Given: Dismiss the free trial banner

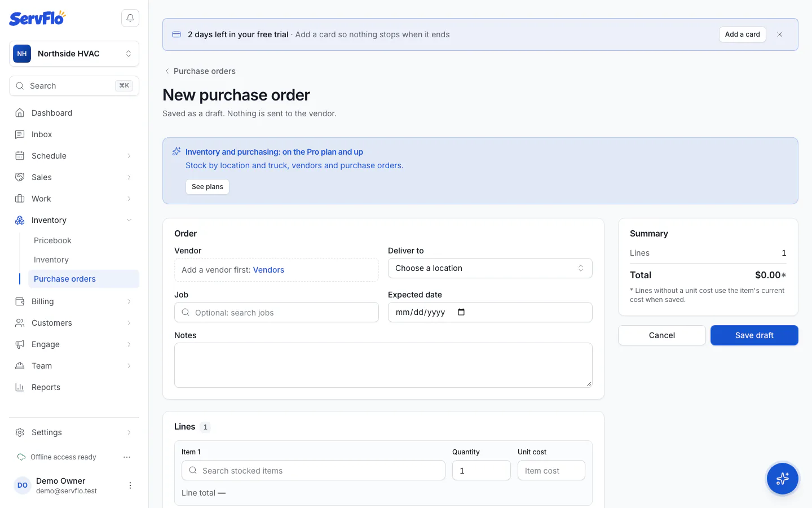Looking at the screenshot, I should coord(780,34).
